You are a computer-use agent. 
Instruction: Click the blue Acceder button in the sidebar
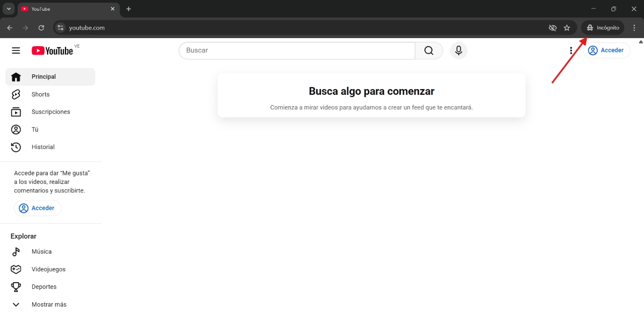tap(38, 208)
